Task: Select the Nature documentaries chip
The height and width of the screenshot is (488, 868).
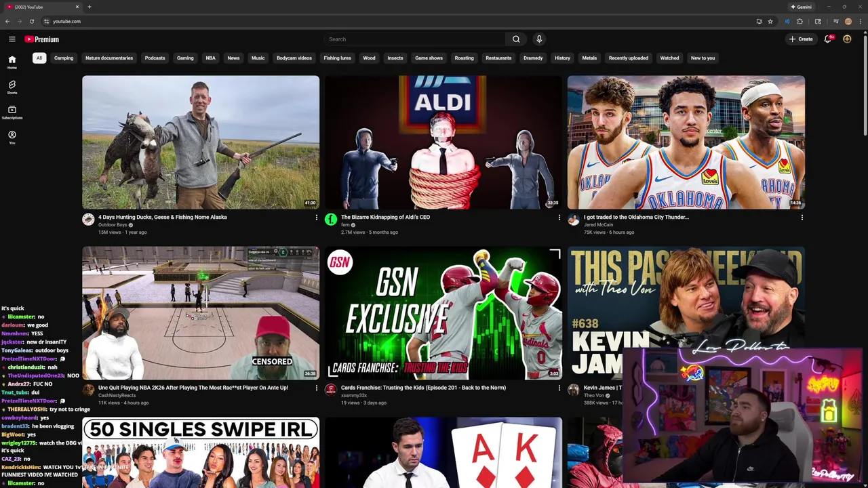Action: click(109, 58)
